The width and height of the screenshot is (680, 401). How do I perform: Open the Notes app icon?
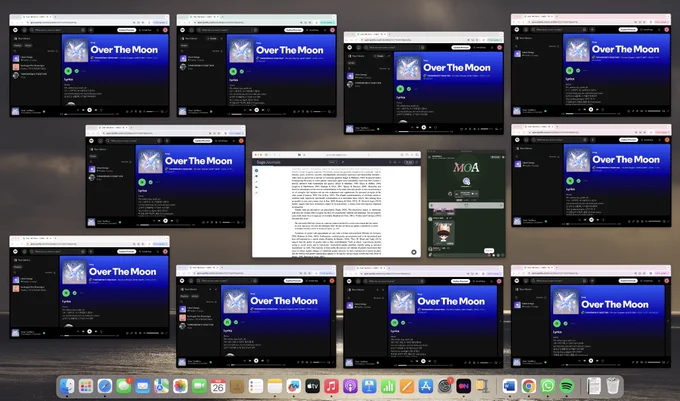pos(275,386)
